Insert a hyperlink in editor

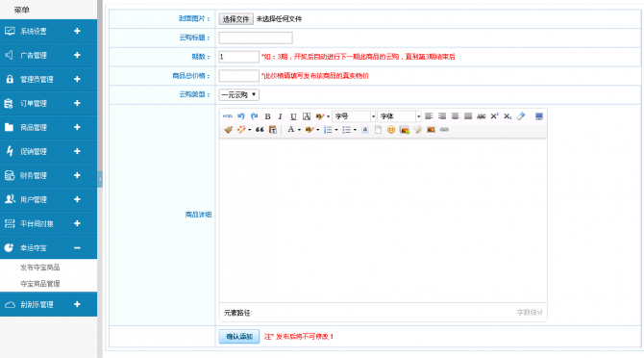click(444, 130)
